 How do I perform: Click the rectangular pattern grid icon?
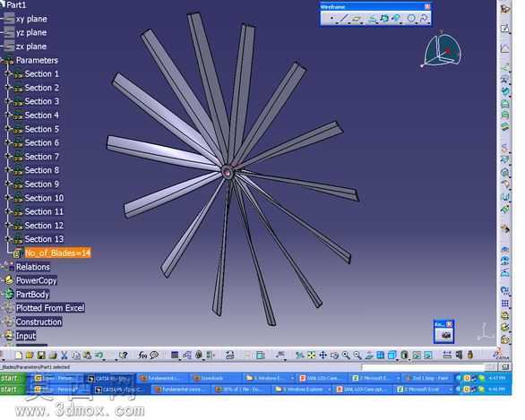(x=505, y=304)
